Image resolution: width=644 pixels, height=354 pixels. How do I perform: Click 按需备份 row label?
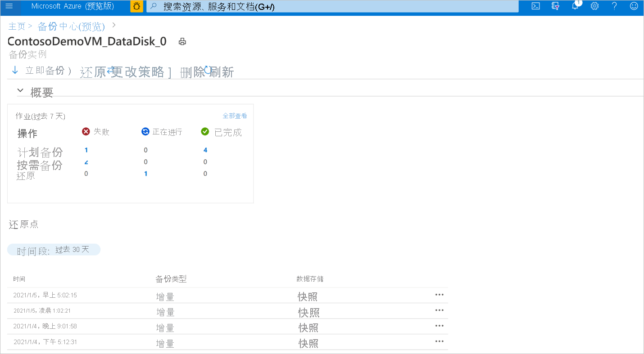(x=40, y=166)
